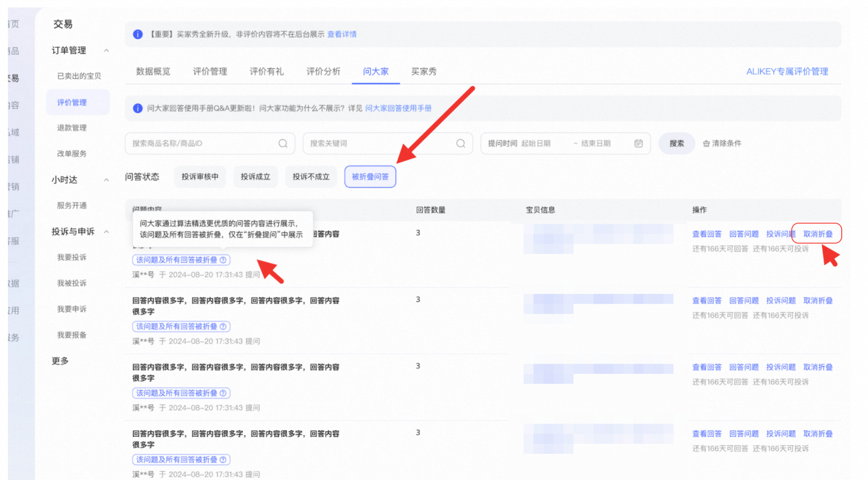Click 清除条件 to reset filters
The height and width of the screenshot is (480, 868).
(726, 143)
